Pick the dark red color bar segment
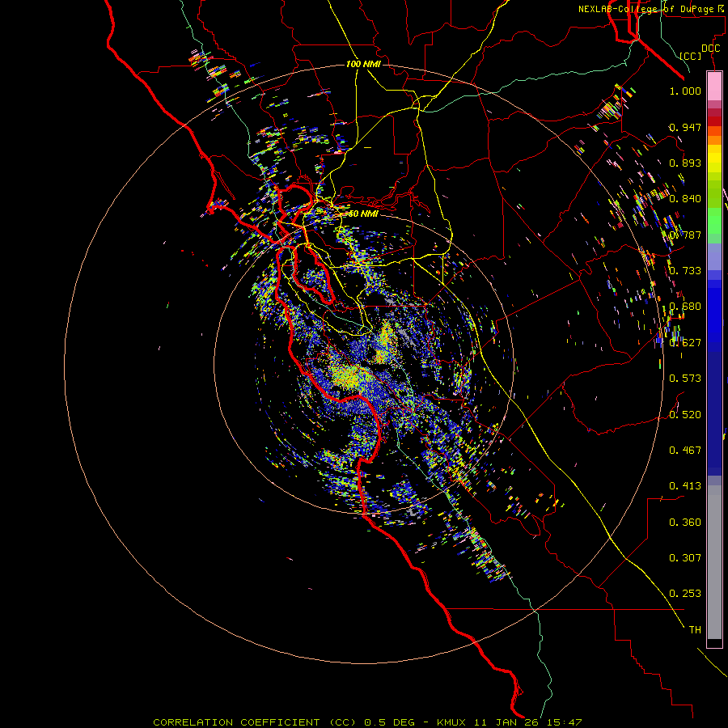Viewport: 728px width, 728px height. point(714,121)
